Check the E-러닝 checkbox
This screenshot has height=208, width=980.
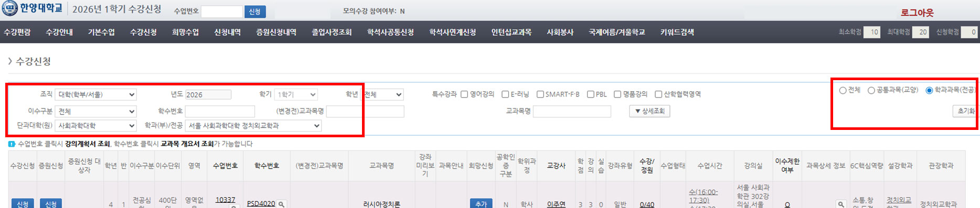pyautogui.click(x=505, y=94)
